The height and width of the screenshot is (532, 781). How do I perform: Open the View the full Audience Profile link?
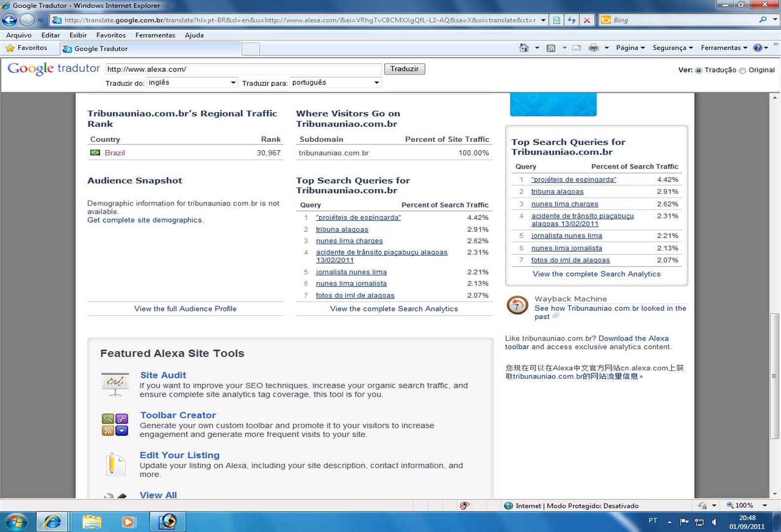click(185, 309)
